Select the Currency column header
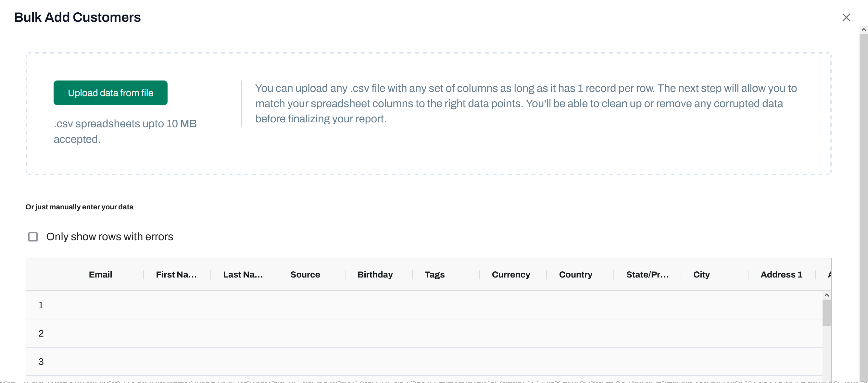This screenshot has width=868, height=383. 511,274
